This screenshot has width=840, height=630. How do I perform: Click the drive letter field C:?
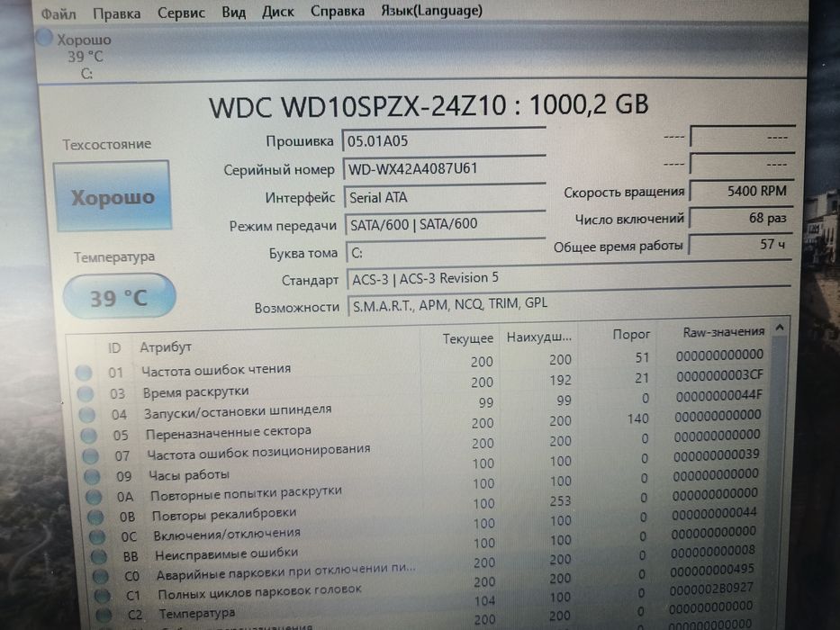pyautogui.click(x=446, y=252)
